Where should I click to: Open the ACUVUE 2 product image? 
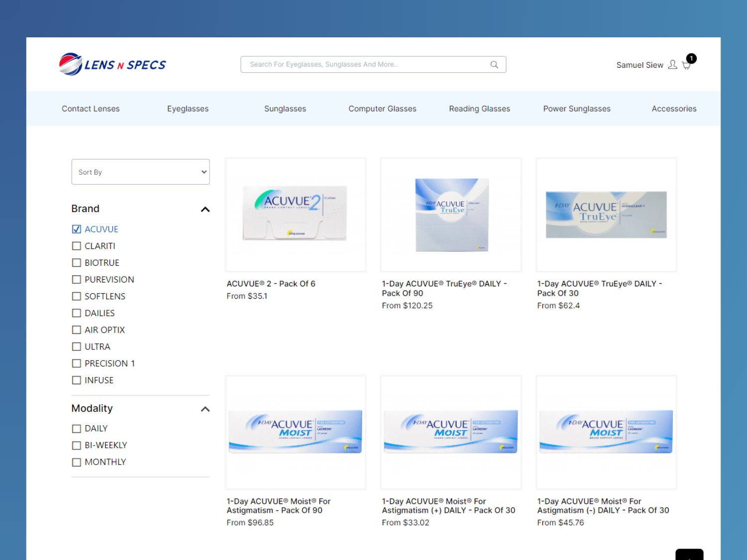(296, 215)
